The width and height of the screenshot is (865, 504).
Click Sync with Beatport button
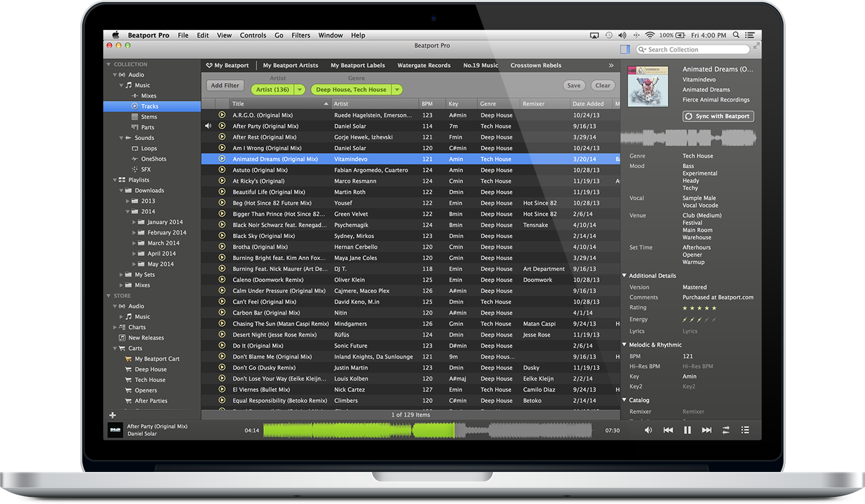tap(718, 116)
